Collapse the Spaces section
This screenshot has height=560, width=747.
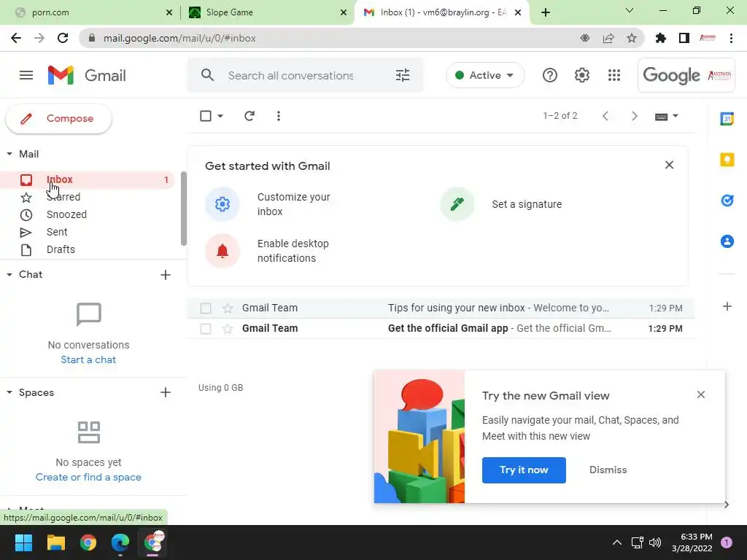pyautogui.click(x=9, y=392)
